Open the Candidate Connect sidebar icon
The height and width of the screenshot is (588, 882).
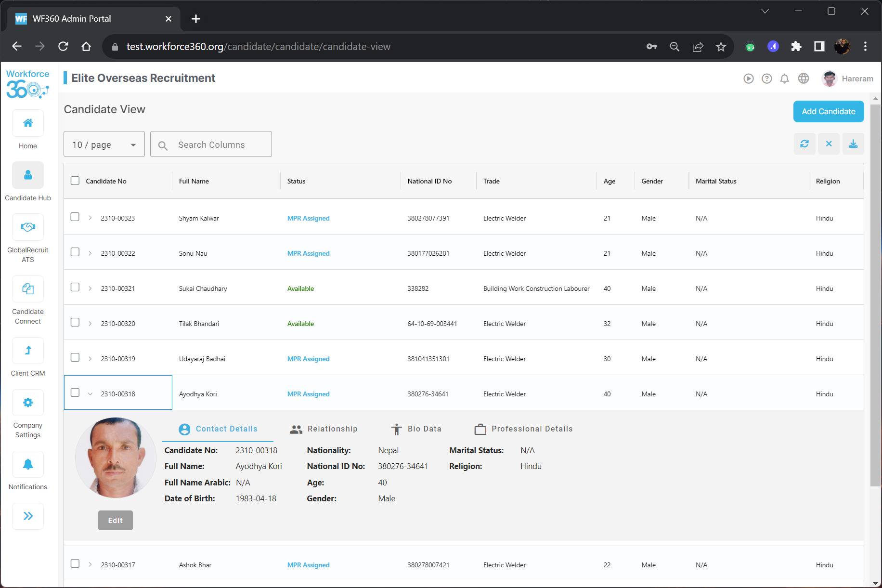[x=28, y=289]
